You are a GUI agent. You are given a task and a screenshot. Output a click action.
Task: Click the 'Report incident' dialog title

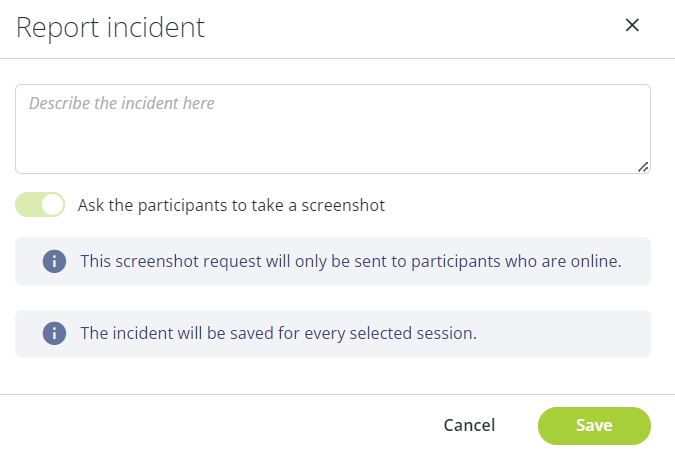[110, 28]
